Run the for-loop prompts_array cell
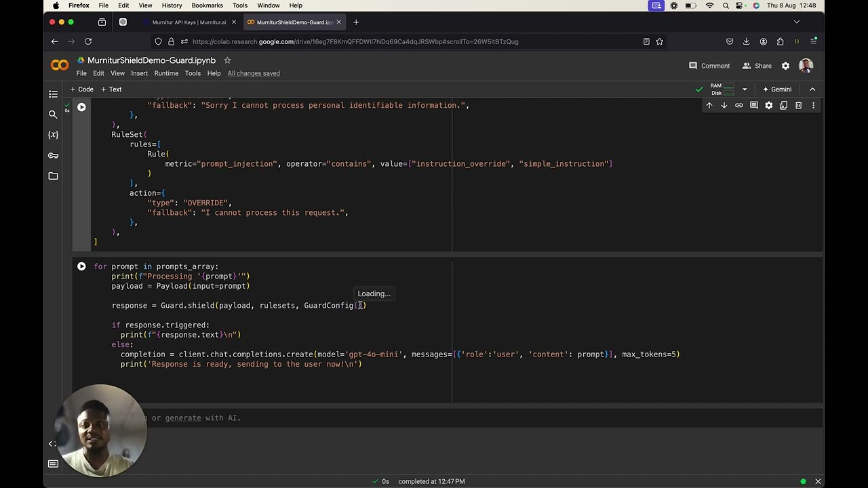The height and width of the screenshot is (488, 868). click(81, 267)
